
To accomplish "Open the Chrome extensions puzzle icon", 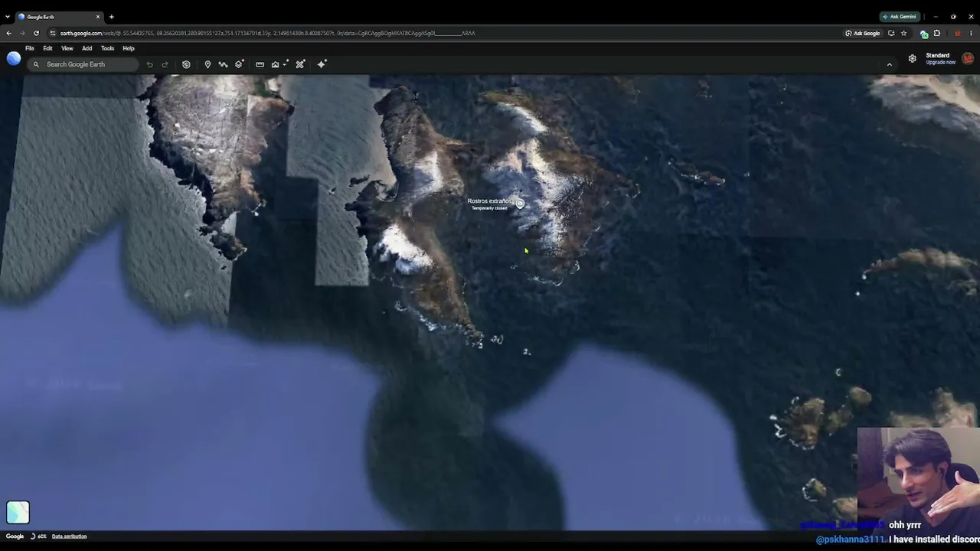I will pos(937,33).
